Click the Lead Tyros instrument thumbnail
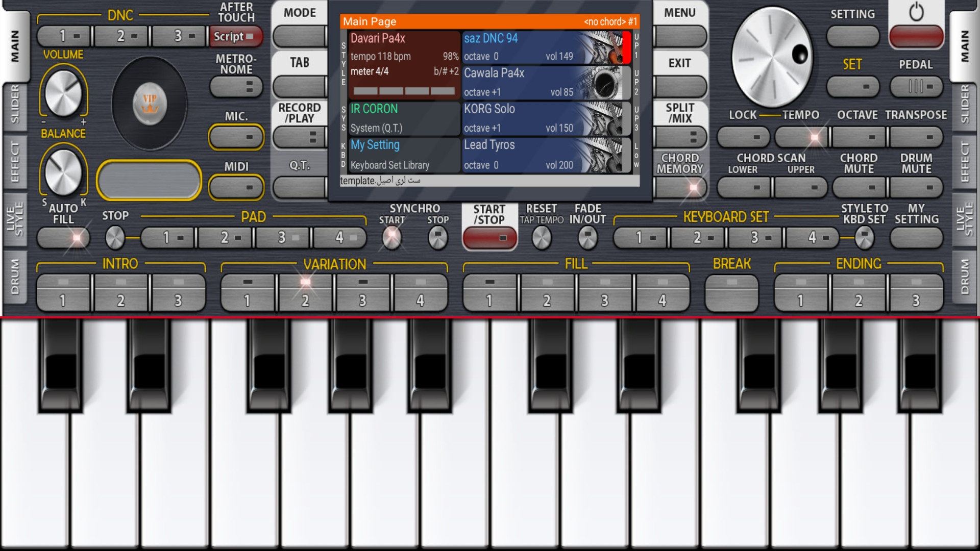The height and width of the screenshot is (551, 980). point(602,155)
